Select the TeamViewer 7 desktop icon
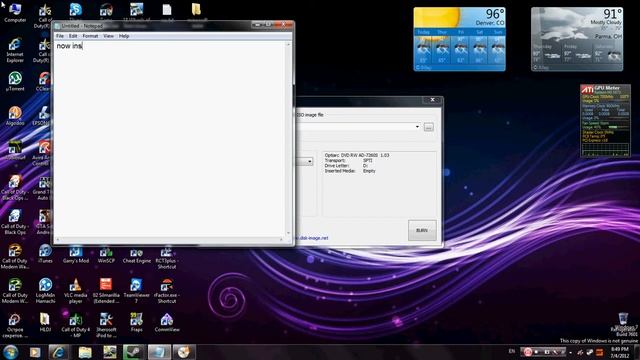 click(136, 291)
